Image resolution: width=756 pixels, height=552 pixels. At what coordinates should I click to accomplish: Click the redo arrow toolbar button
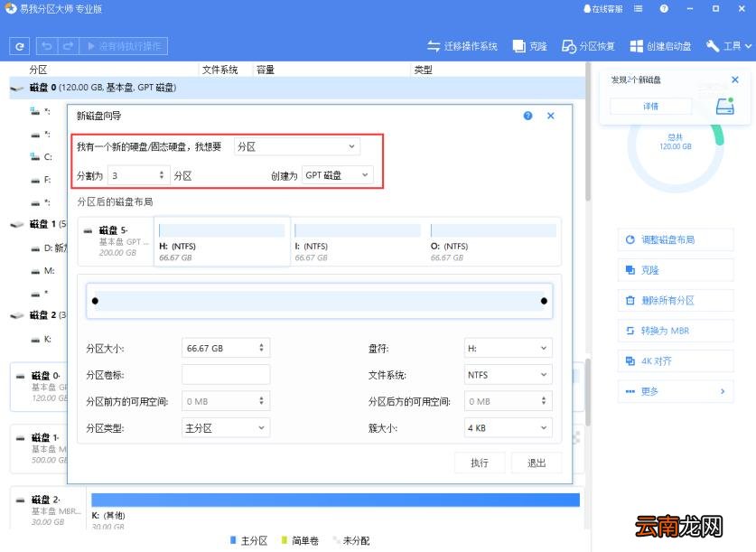tap(68, 46)
